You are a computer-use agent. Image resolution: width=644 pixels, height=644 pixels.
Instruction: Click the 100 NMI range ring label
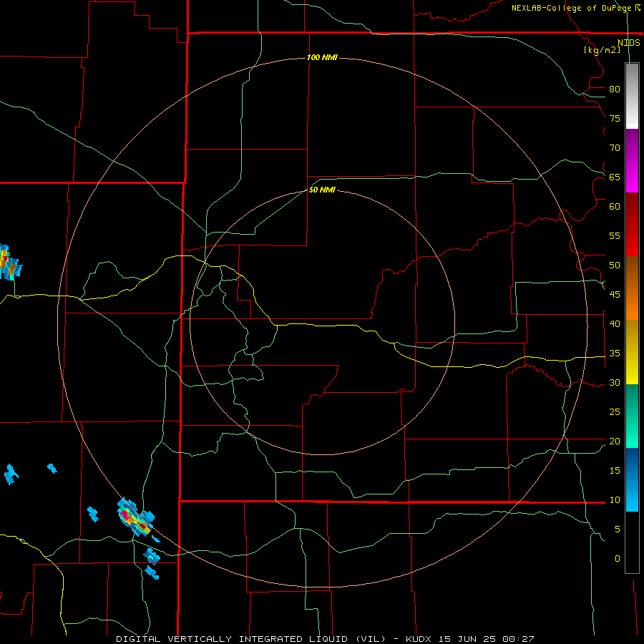tap(322, 57)
